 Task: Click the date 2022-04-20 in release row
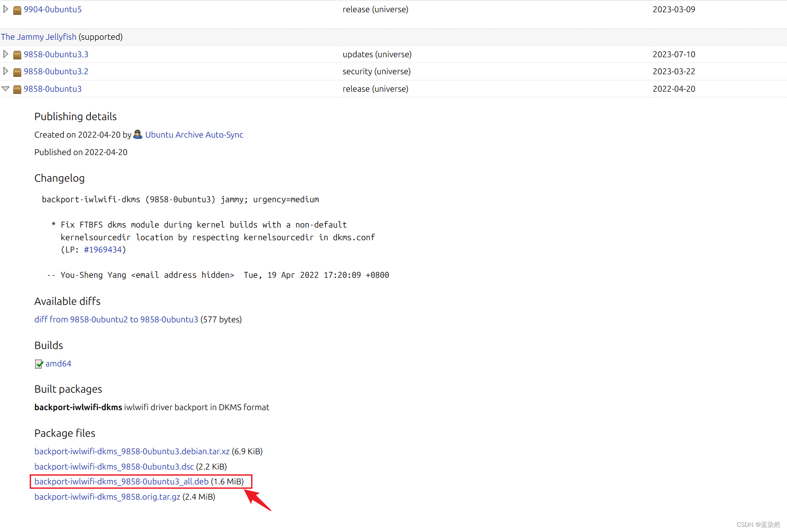click(674, 89)
